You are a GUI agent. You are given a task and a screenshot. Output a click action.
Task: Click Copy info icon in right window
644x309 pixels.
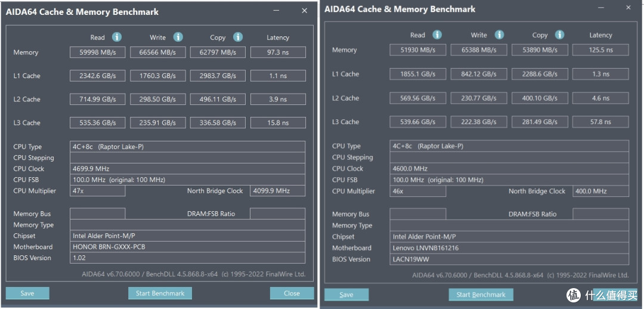click(559, 35)
